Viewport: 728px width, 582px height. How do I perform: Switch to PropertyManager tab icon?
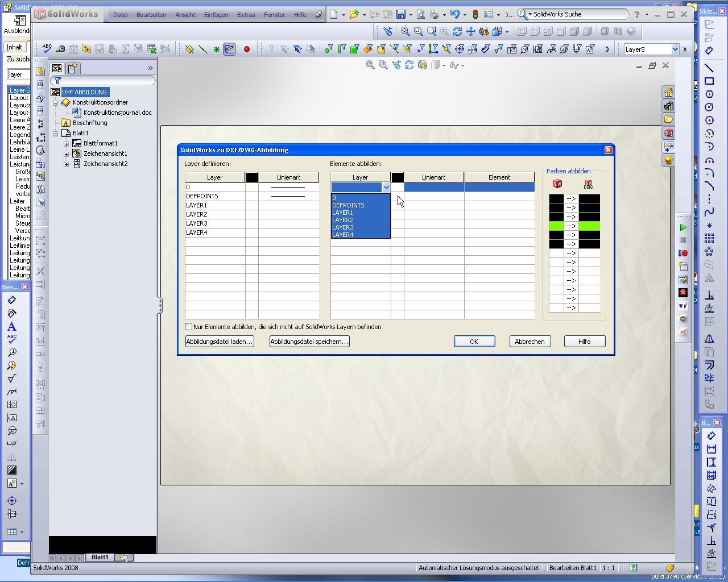(x=73, y=68)
